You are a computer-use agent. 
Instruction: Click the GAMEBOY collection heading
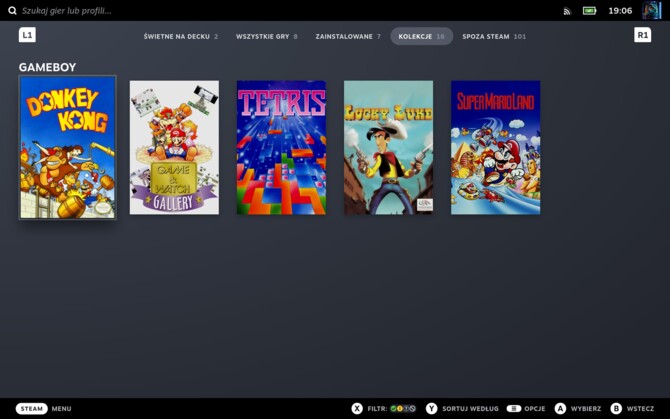pyautogui.click(x=47, y=67)
